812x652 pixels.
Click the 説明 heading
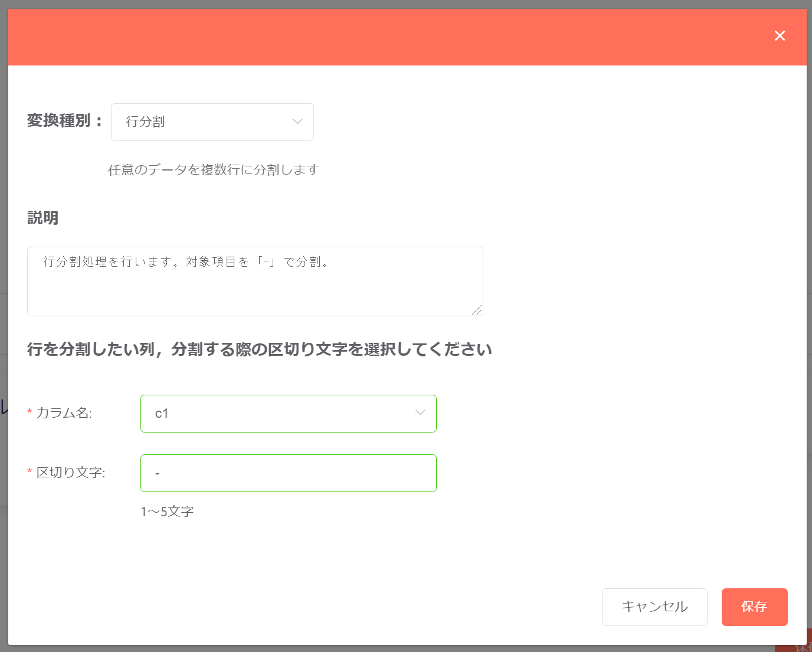coord(42,218)
